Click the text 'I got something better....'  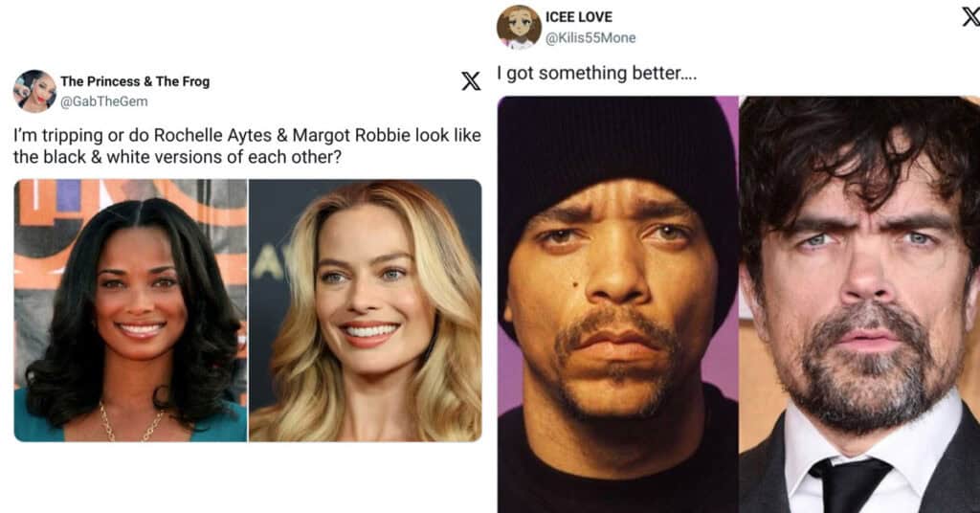pyautogui.click(x=597, y=73)
